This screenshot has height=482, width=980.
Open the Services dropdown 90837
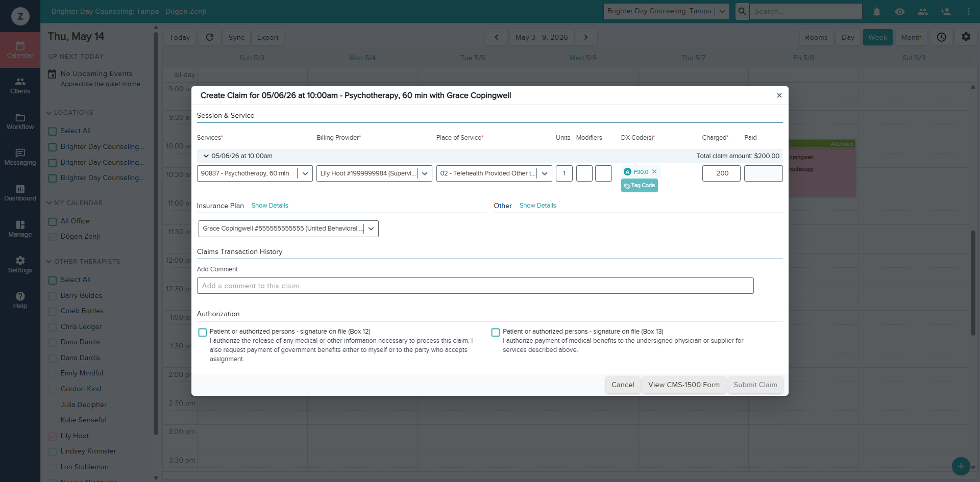(x=255, y=173)
